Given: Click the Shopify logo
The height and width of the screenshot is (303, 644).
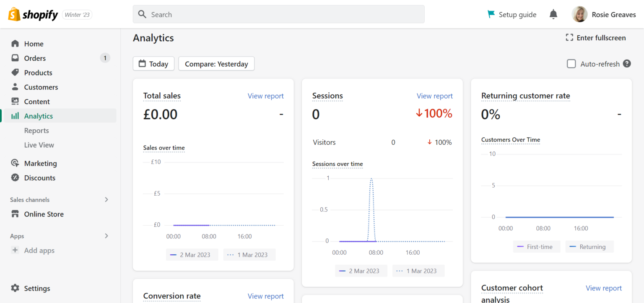Looking at the screenshot, I should pos(14,14).
